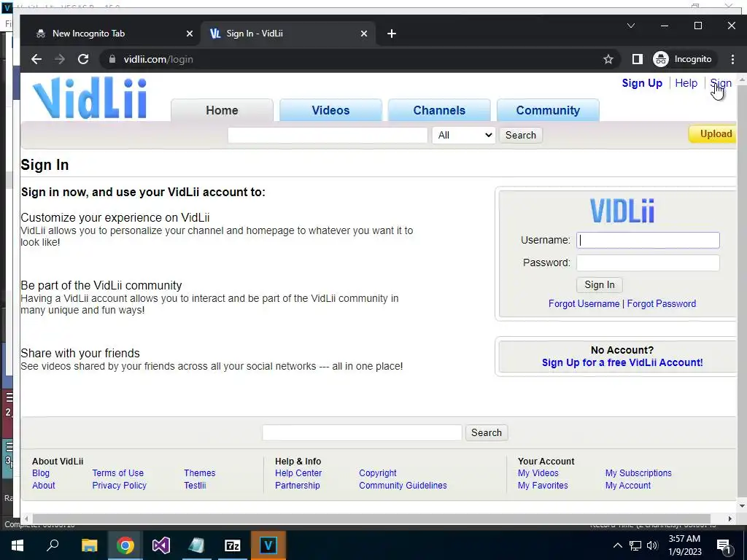Click the horizontal scrollbar at page bottom
747x560 pixels.
(x=371, y=518)
